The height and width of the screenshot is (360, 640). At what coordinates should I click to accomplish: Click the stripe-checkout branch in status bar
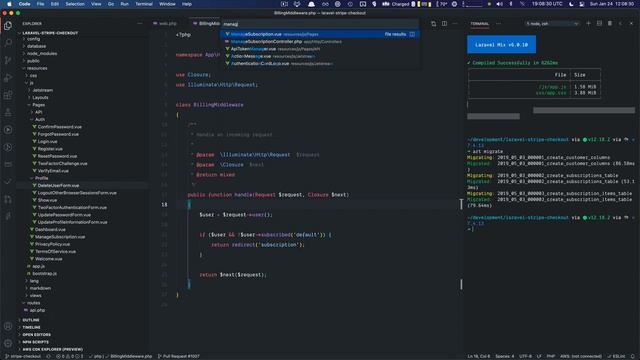click(x=23, y=356)
